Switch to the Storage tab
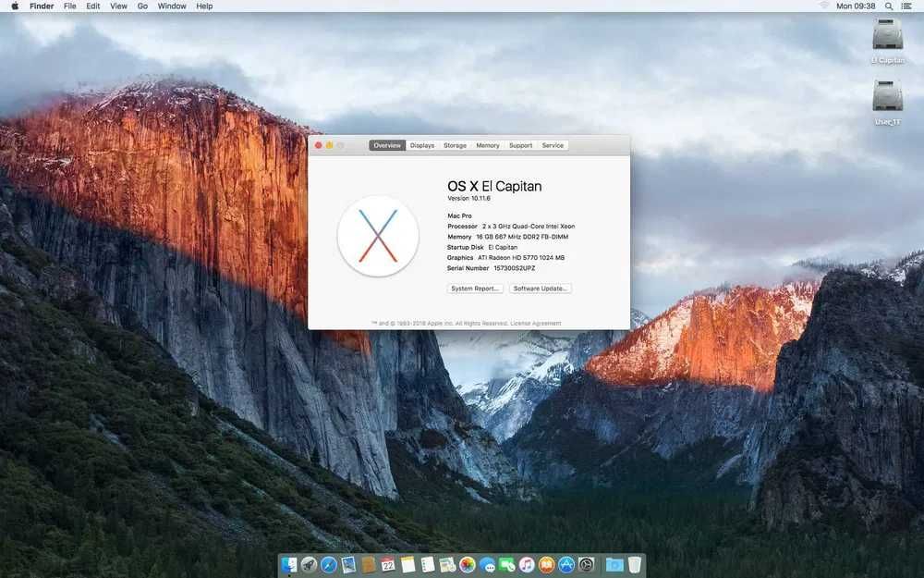The image size is (924, 578). 455,145
